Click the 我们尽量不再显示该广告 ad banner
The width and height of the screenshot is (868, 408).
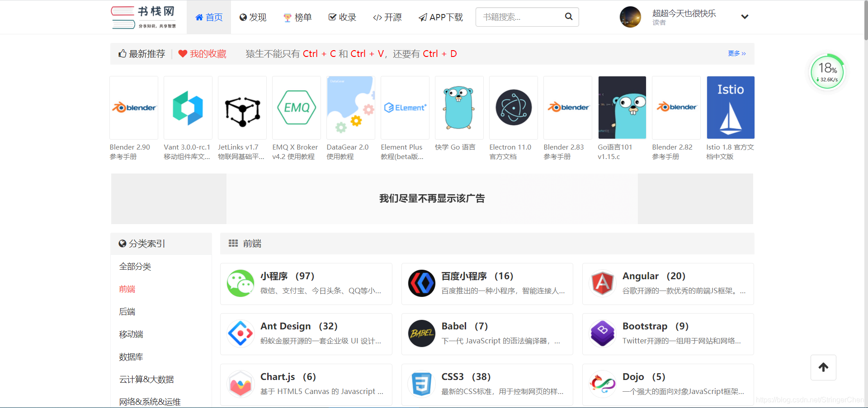tap(432, 199)
